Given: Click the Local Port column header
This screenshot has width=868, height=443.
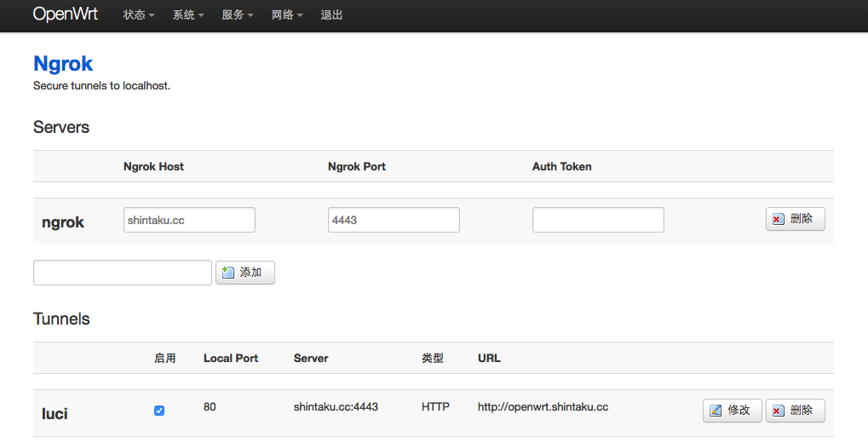Looking at the screenshot, I should click(x=231, y=359).
